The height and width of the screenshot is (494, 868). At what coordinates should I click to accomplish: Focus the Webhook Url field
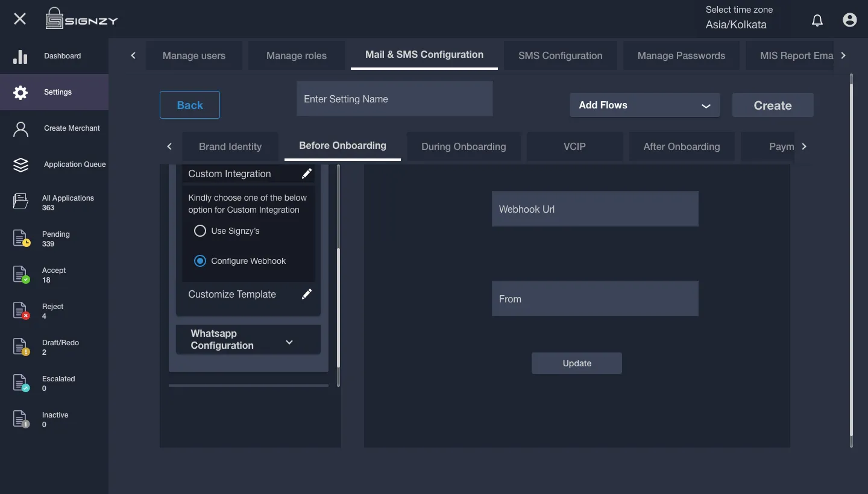(x=595, y=209)
